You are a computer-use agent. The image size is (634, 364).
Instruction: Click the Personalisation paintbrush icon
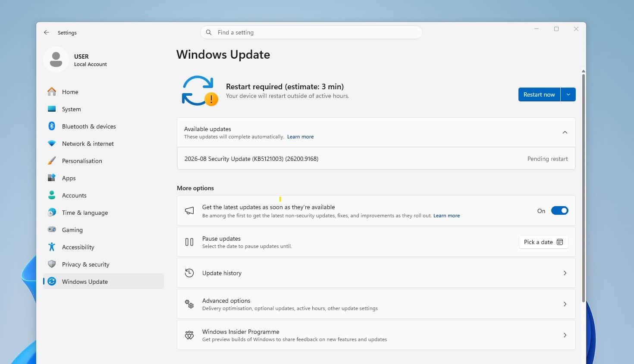pyautogui.click(x=52, y=160)
